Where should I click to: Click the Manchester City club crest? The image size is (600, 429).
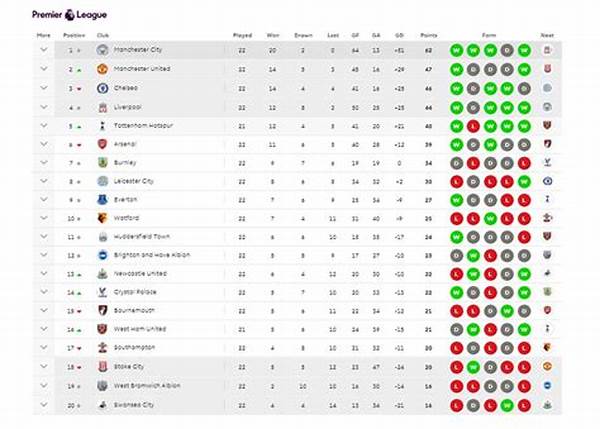coord(102,50)
